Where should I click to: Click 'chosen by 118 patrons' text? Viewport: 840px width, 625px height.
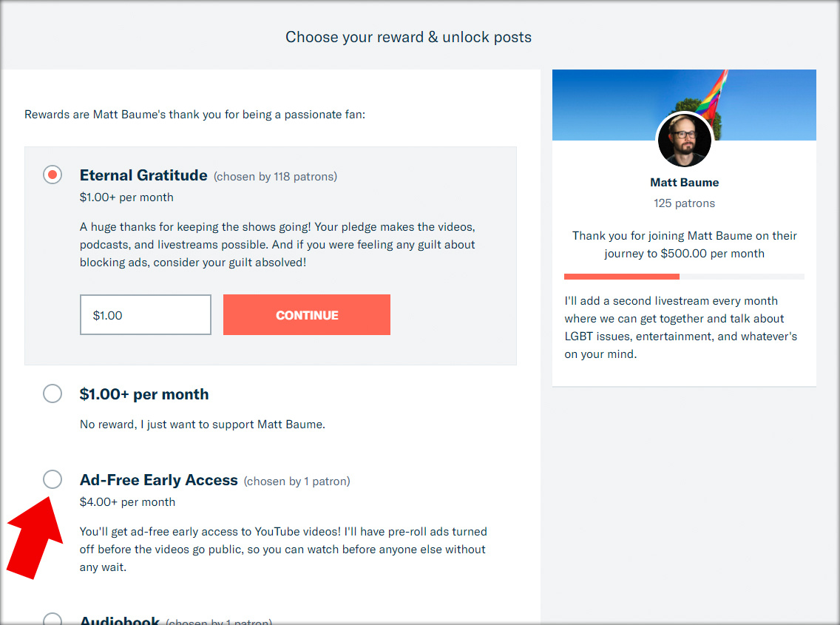pyautogui.click(x=275, y=176)
